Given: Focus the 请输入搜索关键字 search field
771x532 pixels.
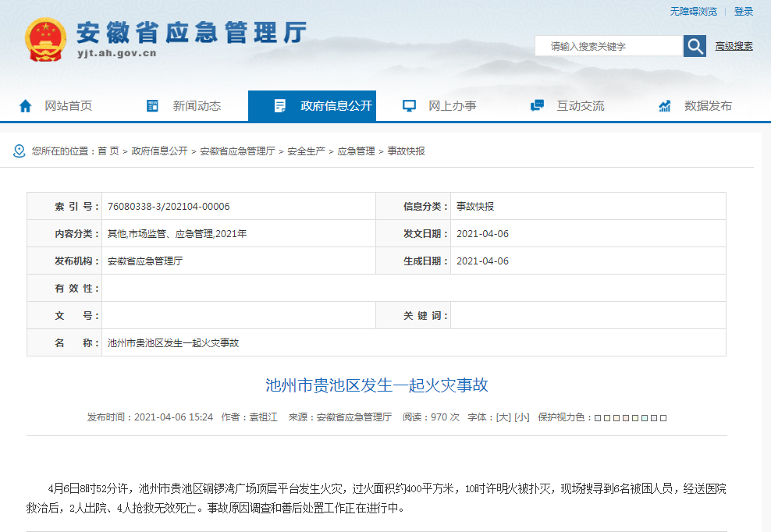Looking at the screenshot, I should pyautogui.click(x=609, y=46).
